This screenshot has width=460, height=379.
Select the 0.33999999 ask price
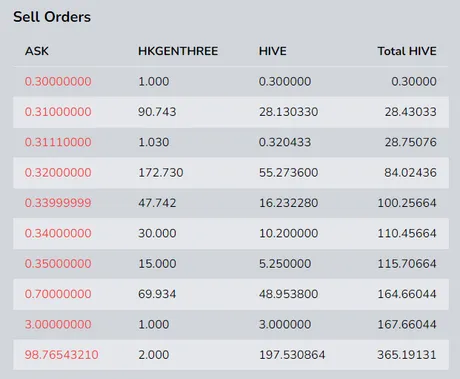click(58, 203)
